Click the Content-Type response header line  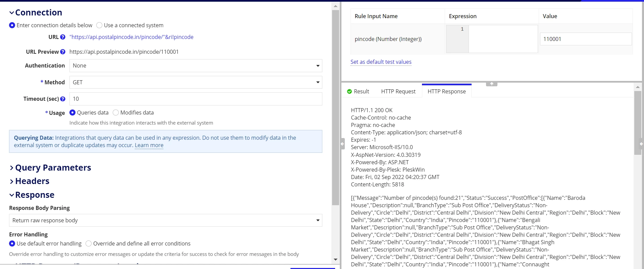406,132
